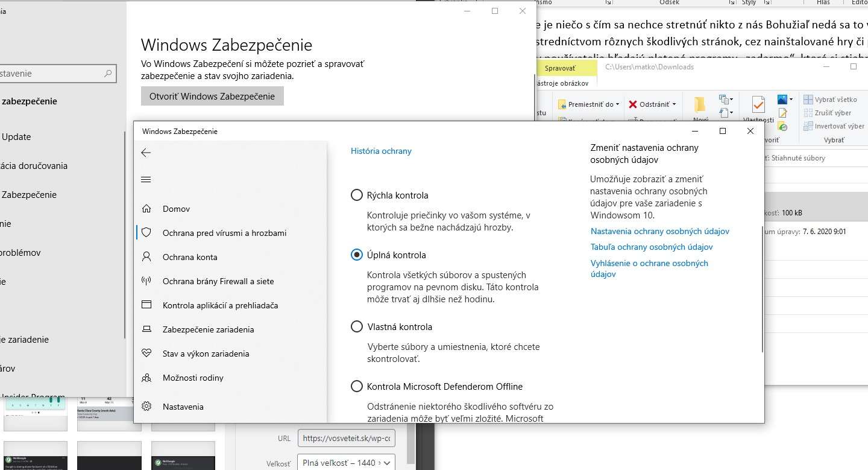
Task: Open Kontrola aplikácií a prehliadača
Action: click(x=220, y=305)
